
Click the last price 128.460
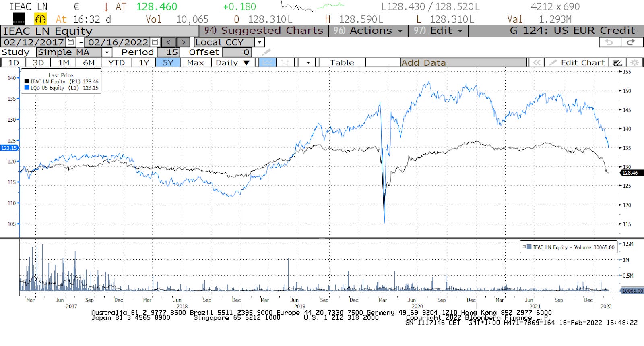point(157,7)
